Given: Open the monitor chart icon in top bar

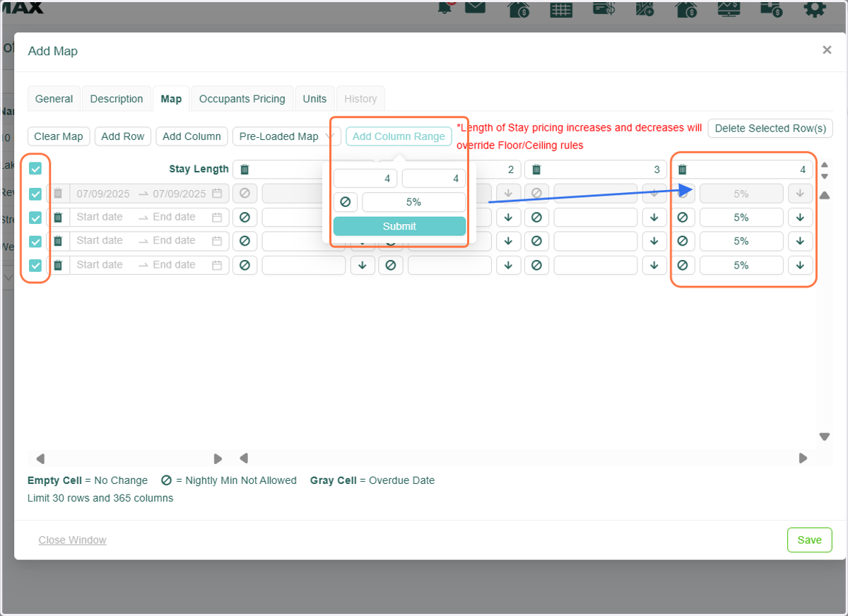Looking at the screenshot, I should [729, 8].
